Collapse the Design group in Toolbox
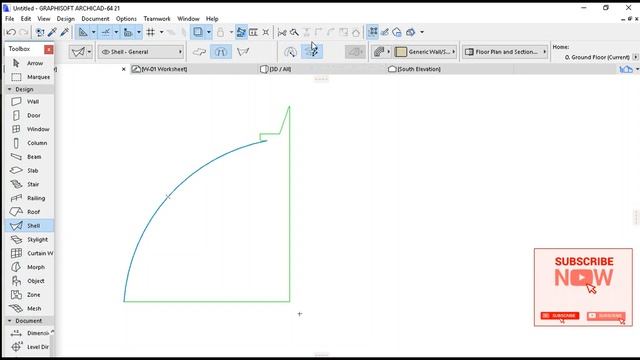The image size is (640, 360). 10,89
